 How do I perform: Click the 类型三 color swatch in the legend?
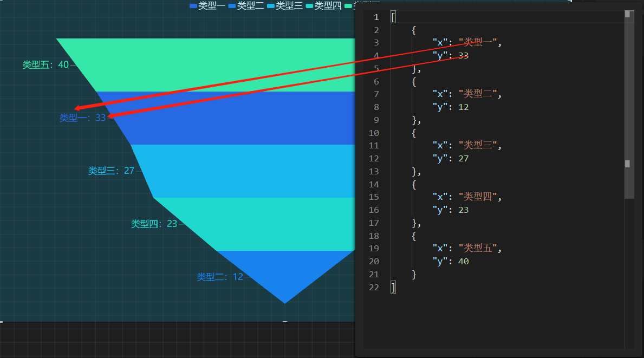pos(271,6)
